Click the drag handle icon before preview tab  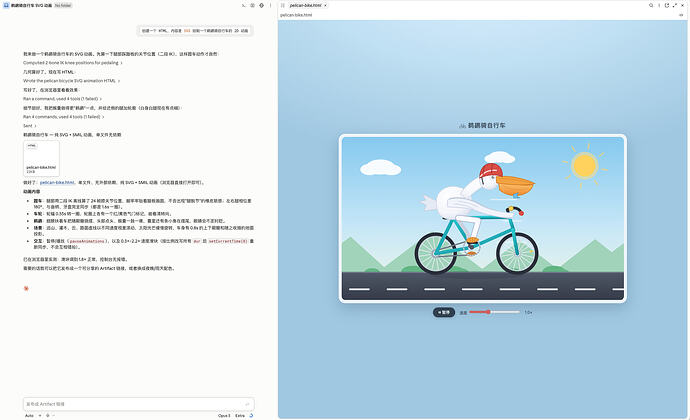pos(283,5)
